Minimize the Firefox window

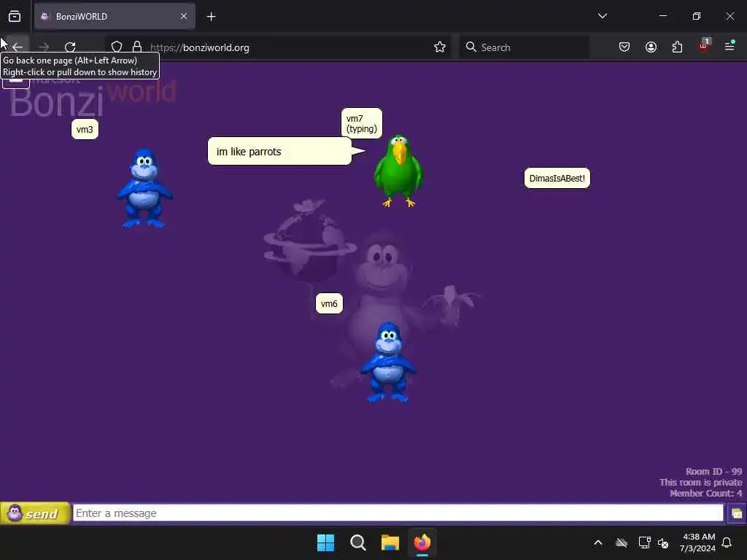pos(663,16)
